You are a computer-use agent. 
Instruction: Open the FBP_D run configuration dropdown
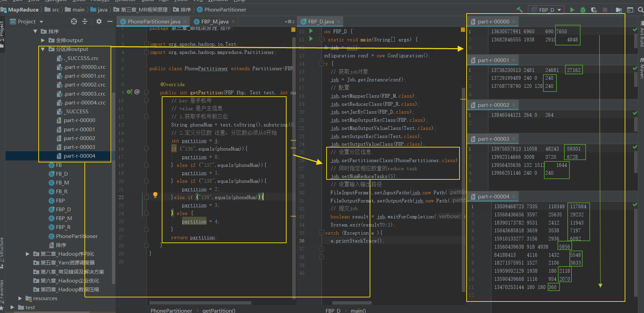coord(546,10)
